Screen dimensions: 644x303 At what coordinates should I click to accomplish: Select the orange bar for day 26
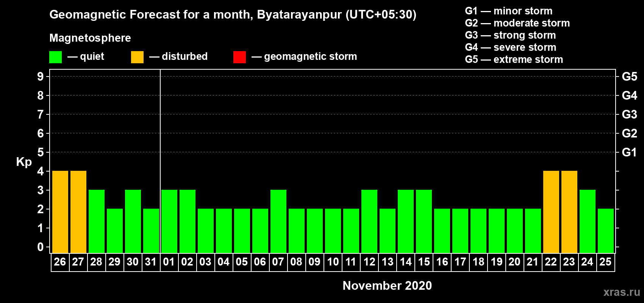click(x=60, y=212)
